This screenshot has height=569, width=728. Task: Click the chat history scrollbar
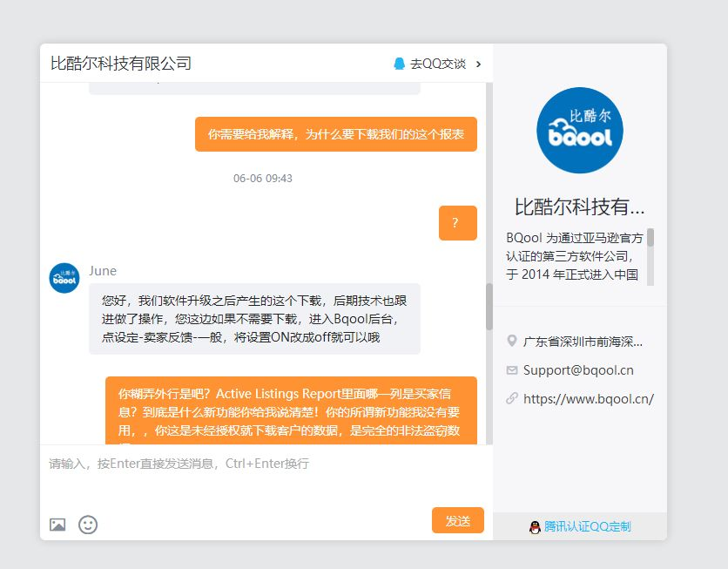(489, 307)
